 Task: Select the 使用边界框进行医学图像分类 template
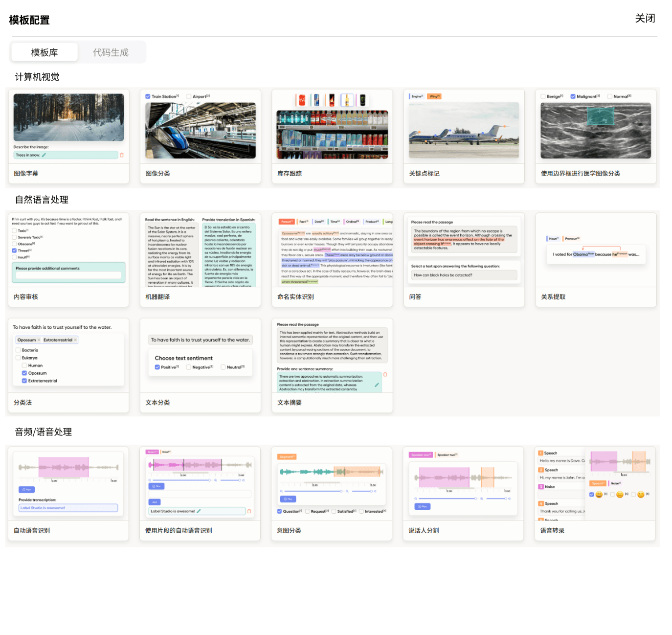pos(596,136)
